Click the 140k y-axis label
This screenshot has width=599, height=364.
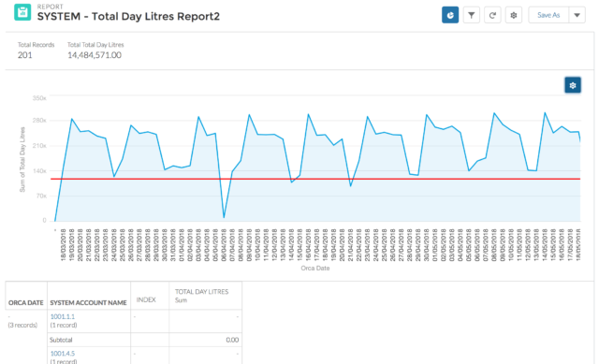[x=39, y=170]
